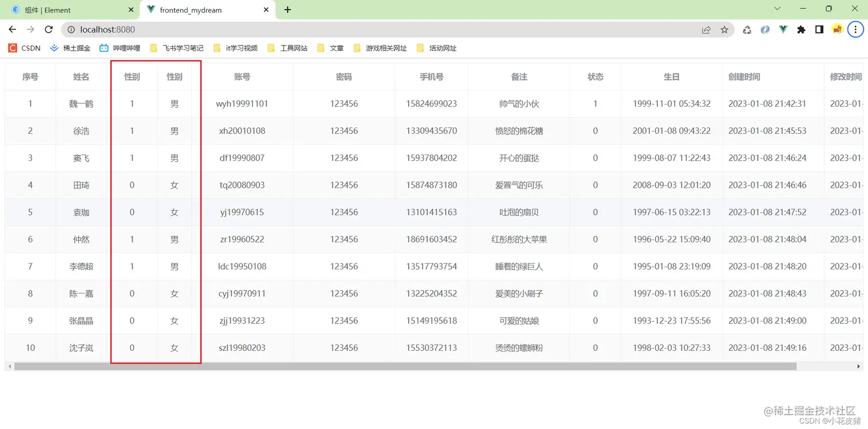
Task: Click the phone number 15937804202
Action: click(432, 158)
